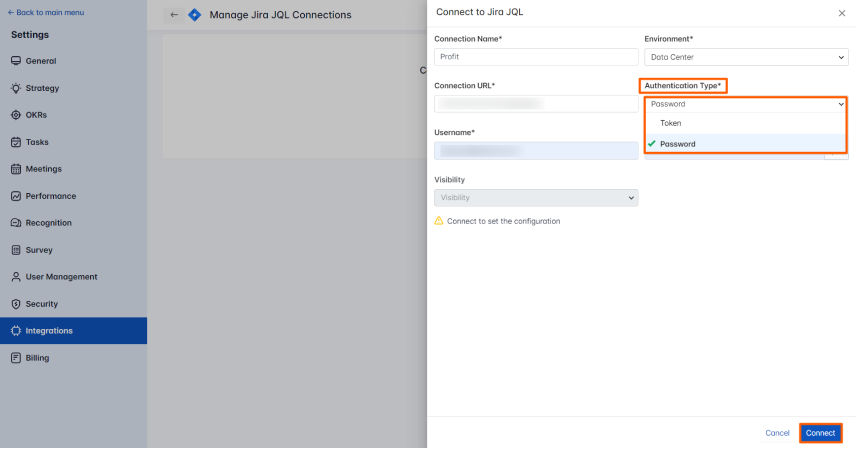Click the Survey clipboard icon
Image resolution: width=856 pixels, height=449 pixels.
16,250
